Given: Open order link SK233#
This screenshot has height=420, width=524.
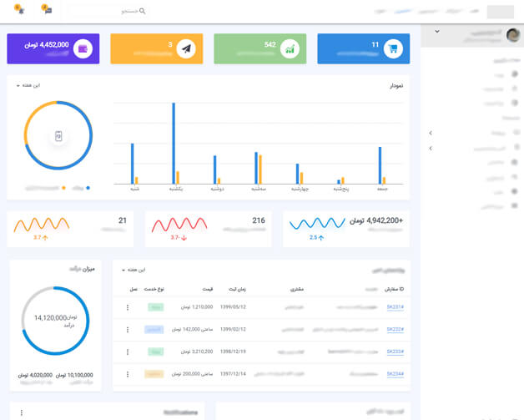Looking at the screenshot, I should tap(396, 352).
